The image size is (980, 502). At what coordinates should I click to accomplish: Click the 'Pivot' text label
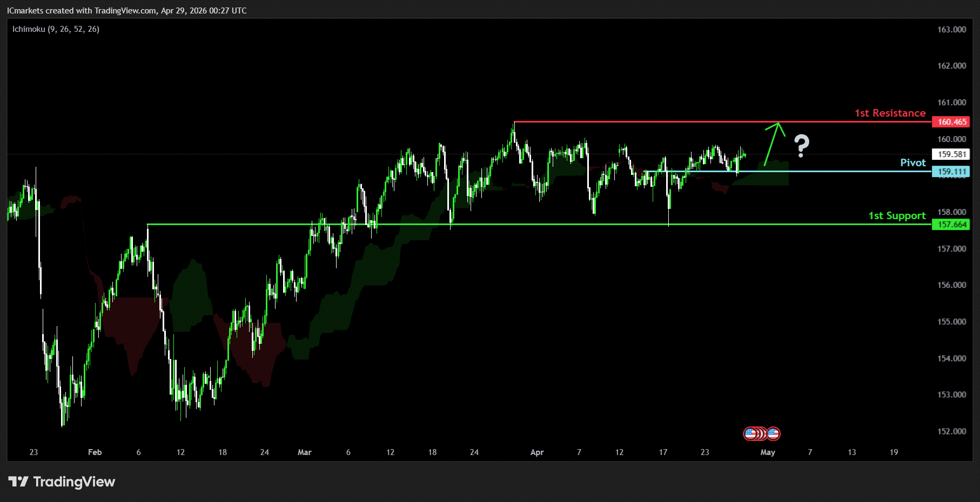912,163
